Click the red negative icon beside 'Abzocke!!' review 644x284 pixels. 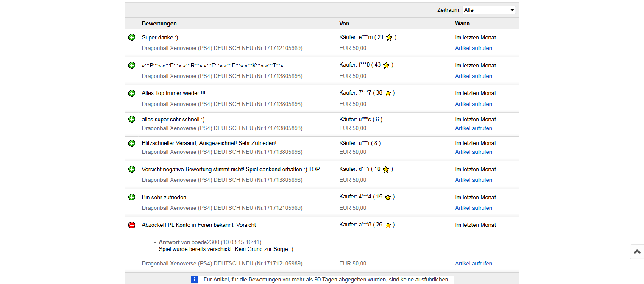(132, 225)
